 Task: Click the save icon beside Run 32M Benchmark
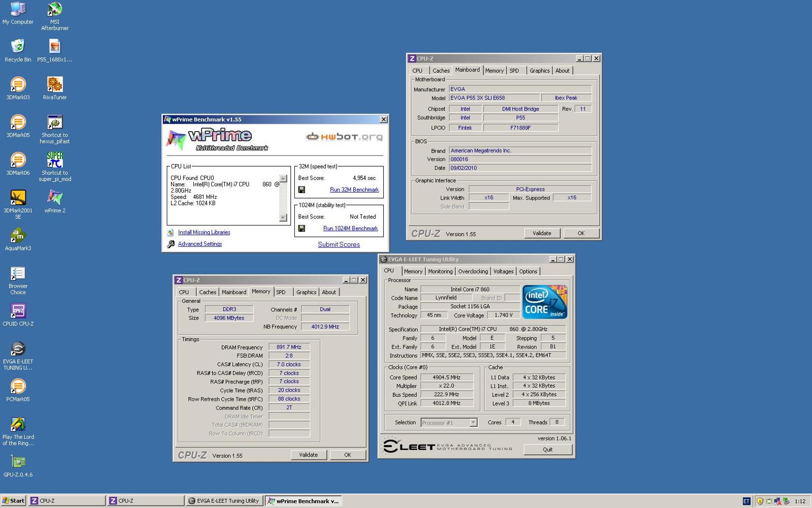point(301,189)
